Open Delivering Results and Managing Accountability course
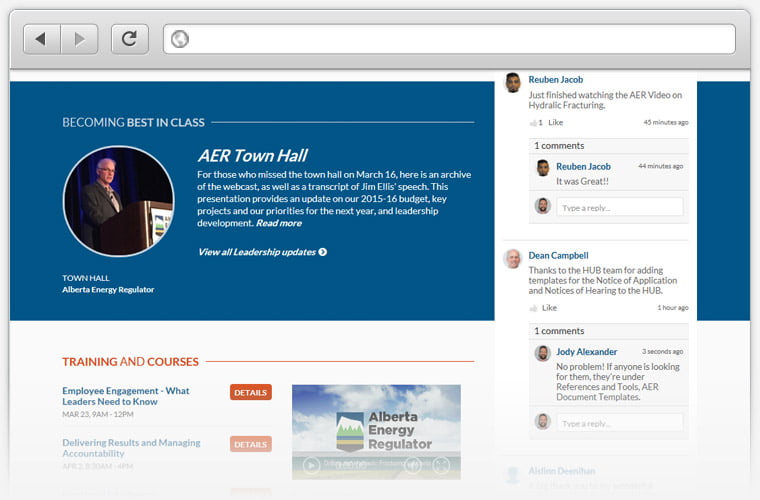The width and height of the screenshot is (760, 500). tap(131, 448)
